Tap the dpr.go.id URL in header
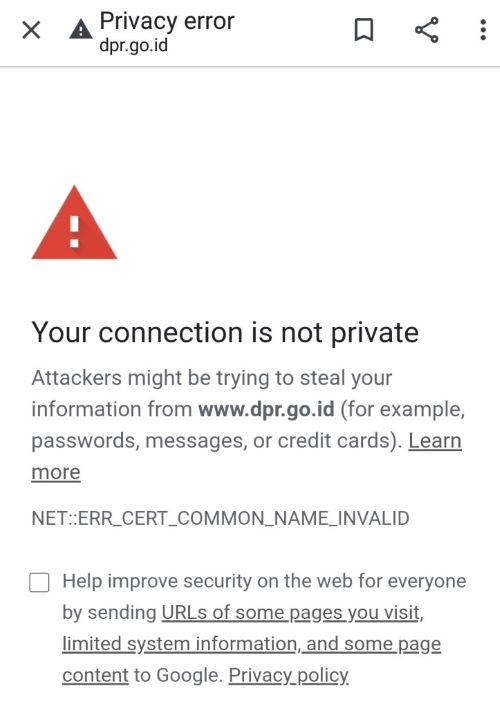 coord(134,45)
